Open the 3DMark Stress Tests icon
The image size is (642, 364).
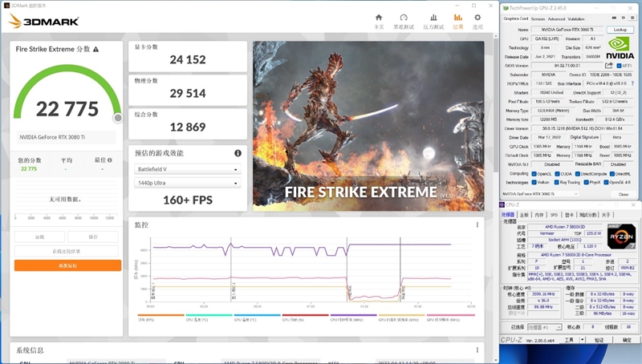433,18
